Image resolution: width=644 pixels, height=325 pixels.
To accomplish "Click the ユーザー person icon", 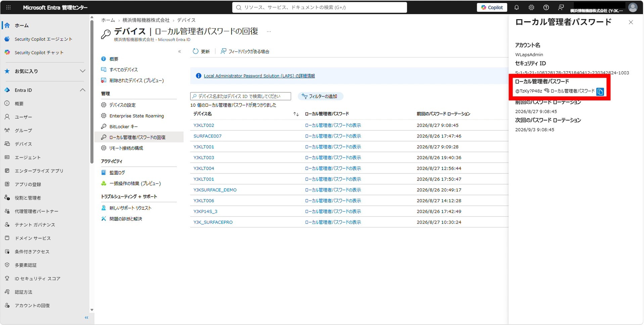I will click(7, 117).
